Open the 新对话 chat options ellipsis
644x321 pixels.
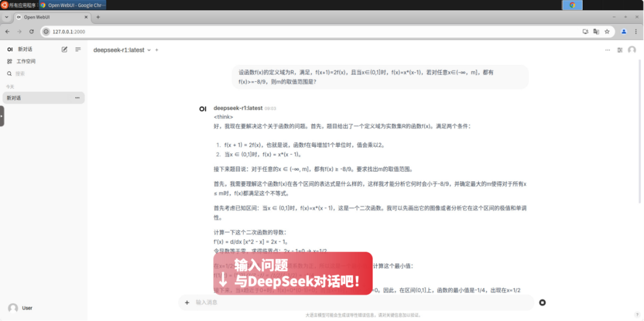(x=77, y=98)
